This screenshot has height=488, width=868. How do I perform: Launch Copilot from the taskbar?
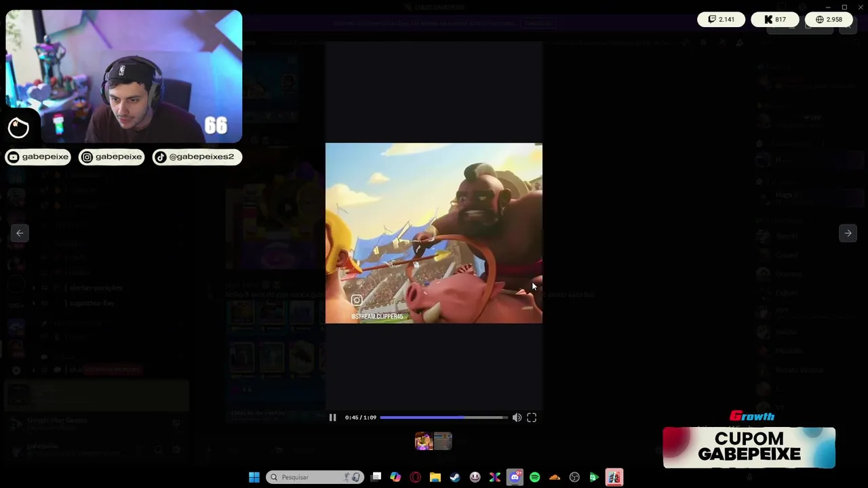tap(395, 477)
